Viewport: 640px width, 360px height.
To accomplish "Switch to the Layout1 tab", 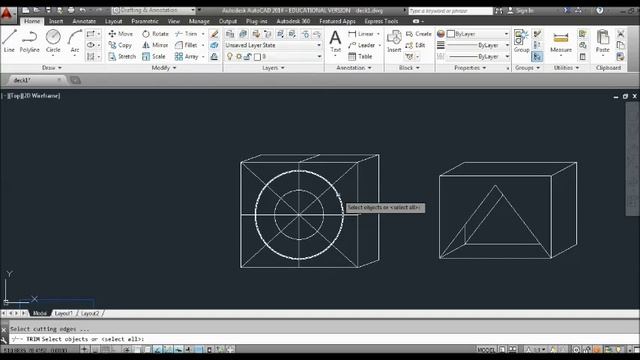I will coord(63,313).
